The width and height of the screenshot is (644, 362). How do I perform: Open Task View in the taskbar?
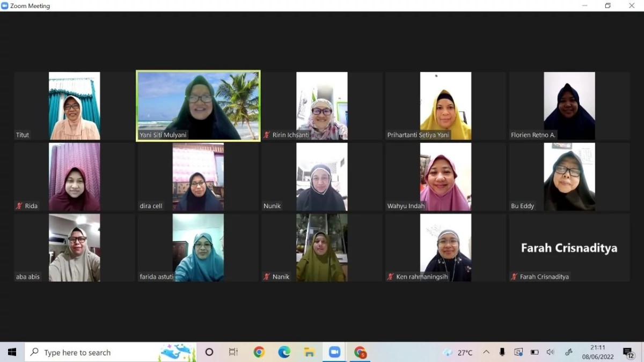pos(233,352)
